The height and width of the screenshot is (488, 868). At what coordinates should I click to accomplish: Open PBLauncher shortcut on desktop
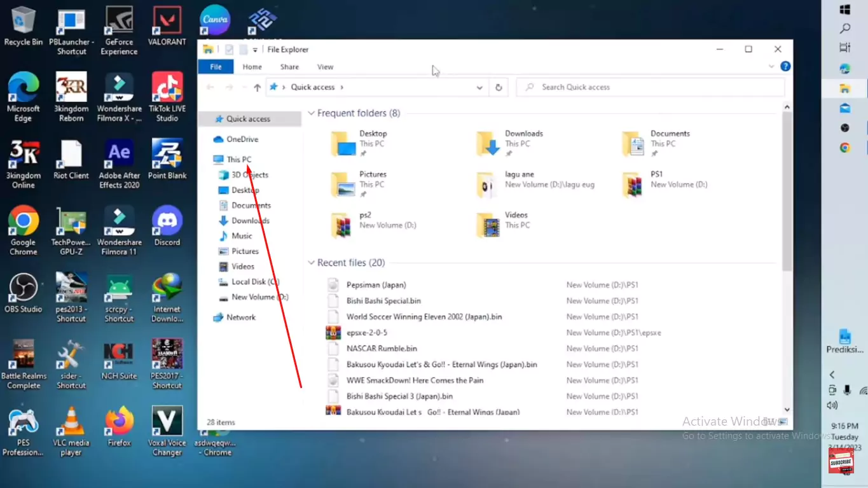pos(71,31)
